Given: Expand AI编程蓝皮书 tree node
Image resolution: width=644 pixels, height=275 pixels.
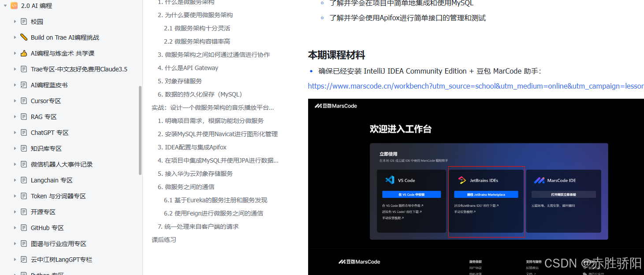Looking at the screenshot, I should pos(15,85).
